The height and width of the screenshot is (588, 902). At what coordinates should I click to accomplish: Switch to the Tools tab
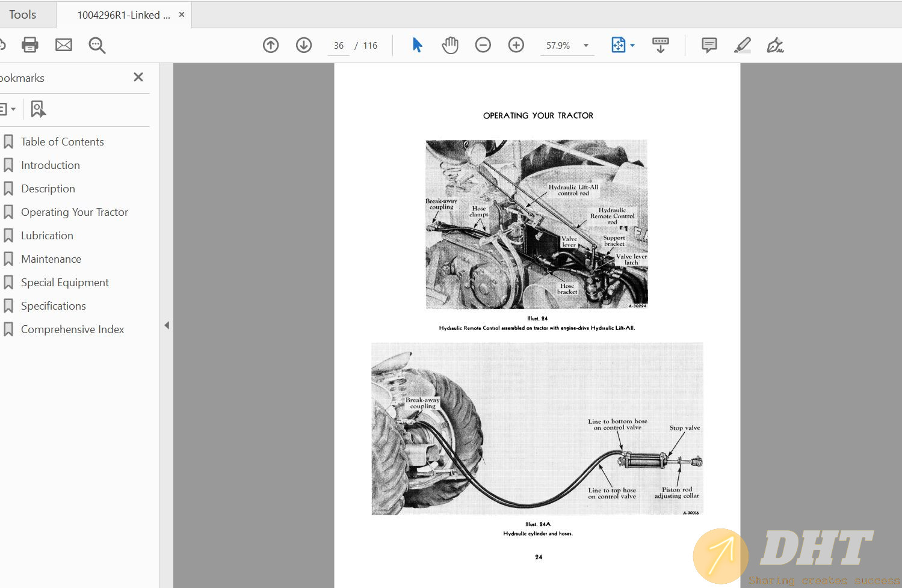click(22, 14)
